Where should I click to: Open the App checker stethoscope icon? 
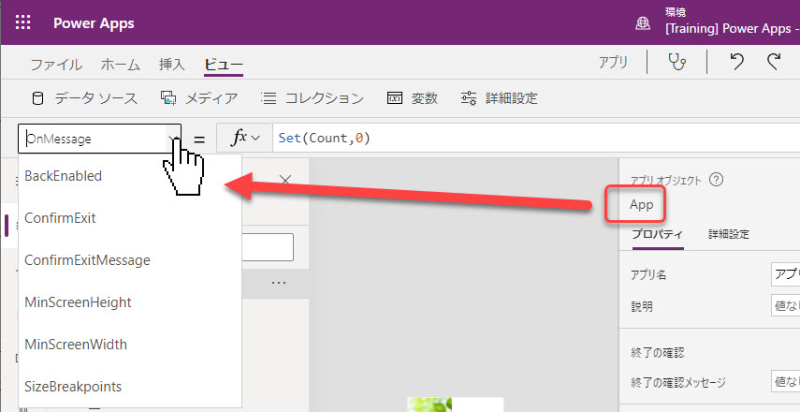(x=677, y=63)
